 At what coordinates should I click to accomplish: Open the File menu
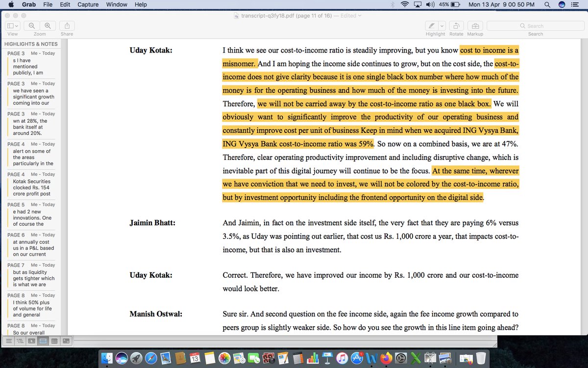click(48, 4)
